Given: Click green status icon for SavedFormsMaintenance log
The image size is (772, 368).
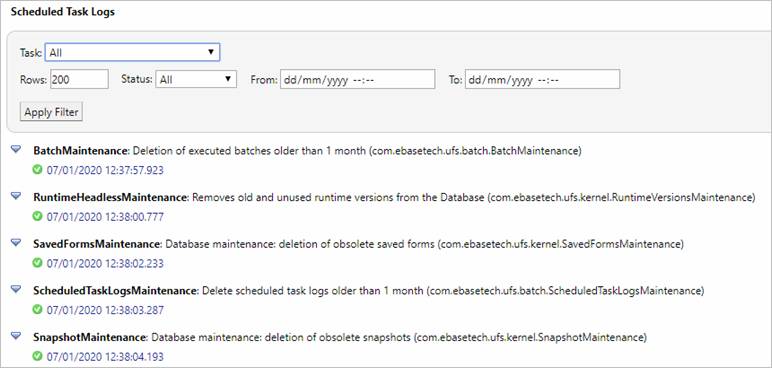Looking at the screenshot, I should (37, 263).
